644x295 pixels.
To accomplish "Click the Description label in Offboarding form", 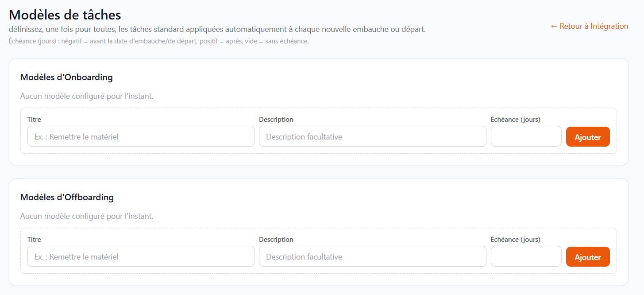I will coord(276,240).
